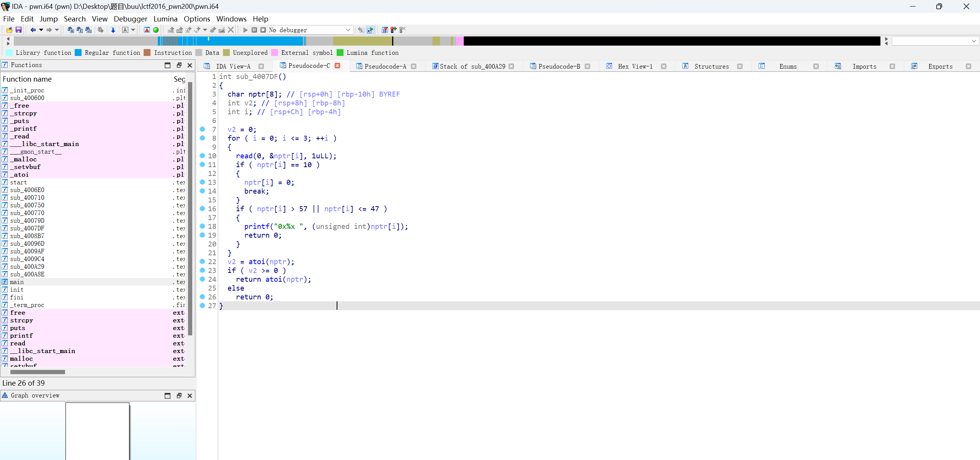The width and height of the screenshot is (980, 460).
Task: Click the Functions list vertical scrollbar
Action: tap(190, 209)
